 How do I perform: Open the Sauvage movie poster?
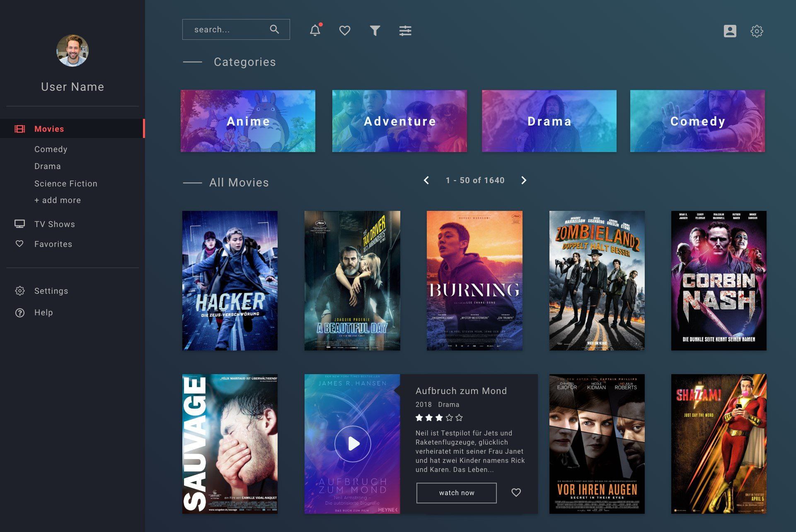(x=230, y=444)
